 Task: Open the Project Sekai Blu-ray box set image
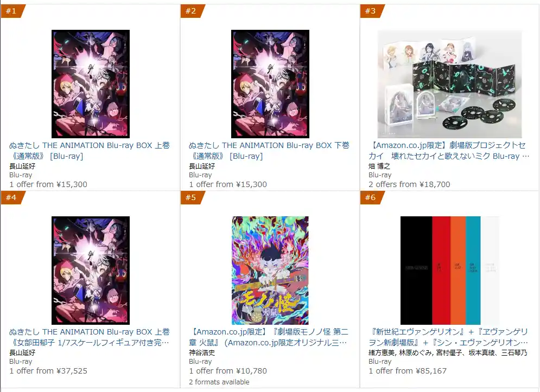click(x=450, y=84)
